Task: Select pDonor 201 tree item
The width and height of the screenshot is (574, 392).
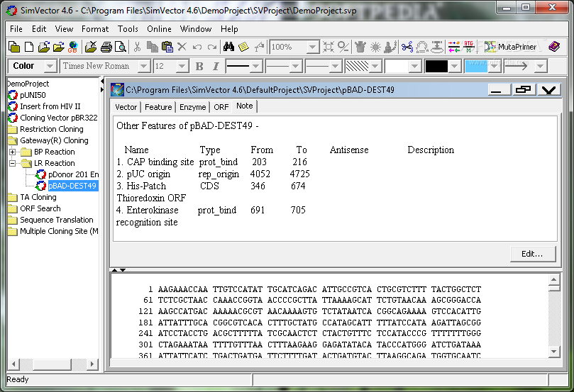Action: coord(73,174)
